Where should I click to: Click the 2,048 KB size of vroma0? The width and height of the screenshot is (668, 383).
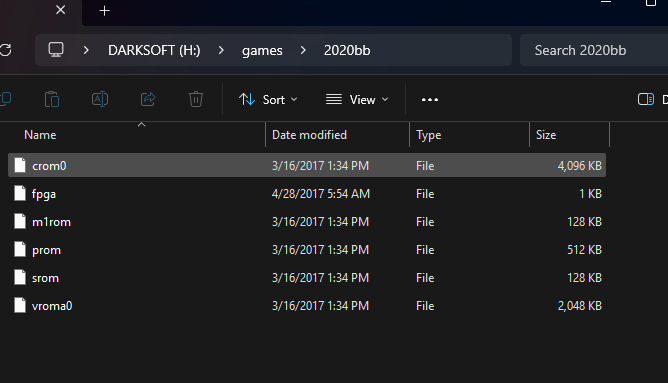579,305
